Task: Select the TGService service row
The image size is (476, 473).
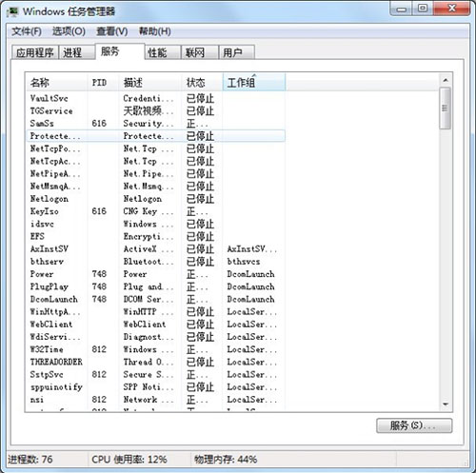Action: (x=155, y=111)
